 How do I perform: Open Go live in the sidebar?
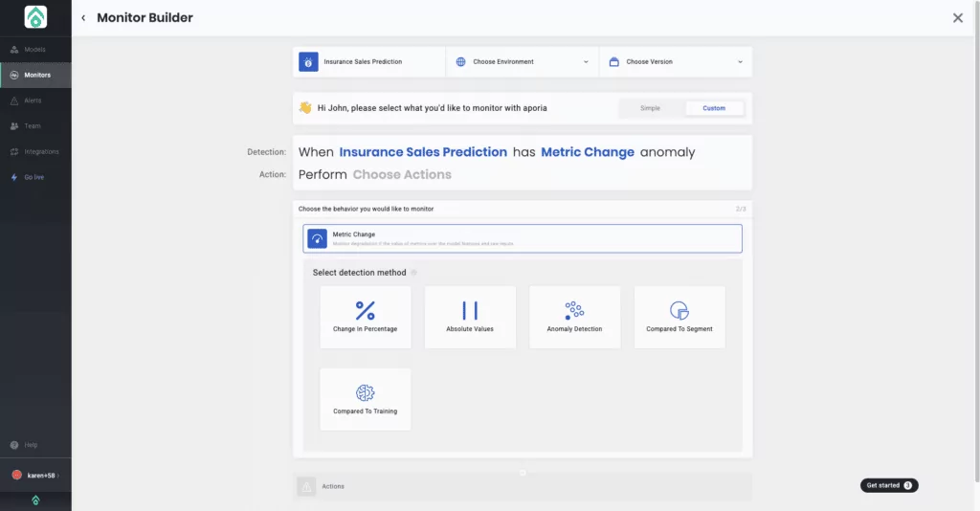coord(35,177)
